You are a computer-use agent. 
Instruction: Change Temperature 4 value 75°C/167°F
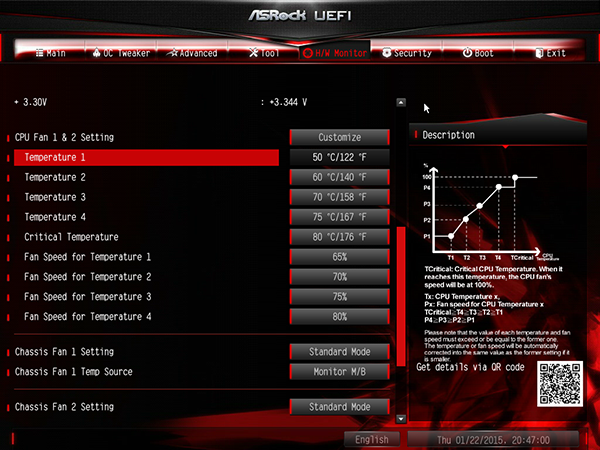[x=339, y=217]
